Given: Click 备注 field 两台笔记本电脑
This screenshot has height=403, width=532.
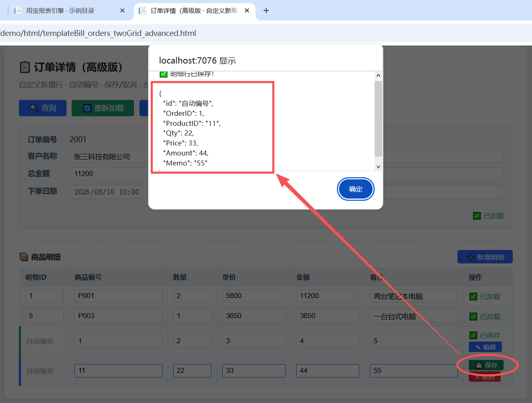Looking at the screenshot, I should point(414,296).
